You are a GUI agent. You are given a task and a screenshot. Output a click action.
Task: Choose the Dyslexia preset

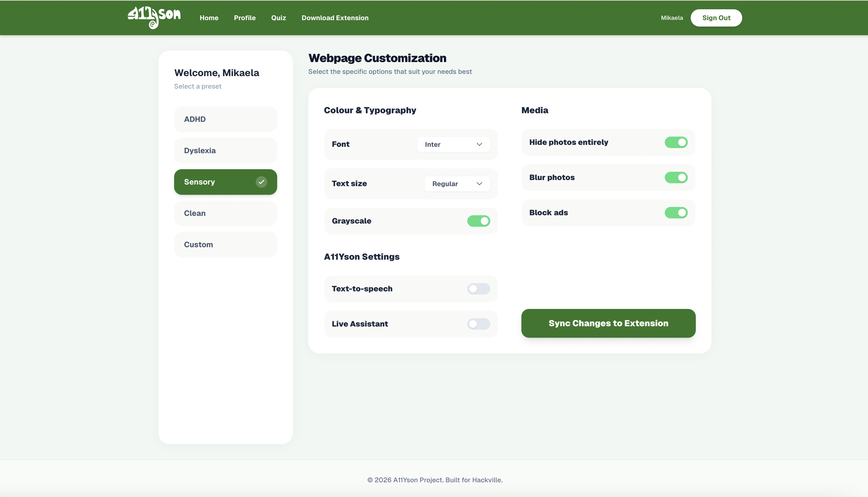[x=225, y=151]
